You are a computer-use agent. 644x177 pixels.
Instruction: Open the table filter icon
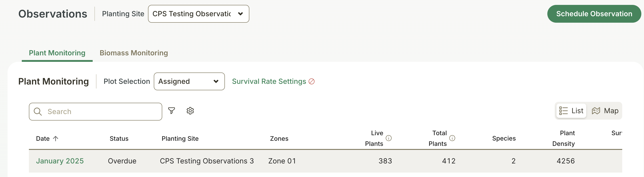pyautogui.click(x=172, y=111)
